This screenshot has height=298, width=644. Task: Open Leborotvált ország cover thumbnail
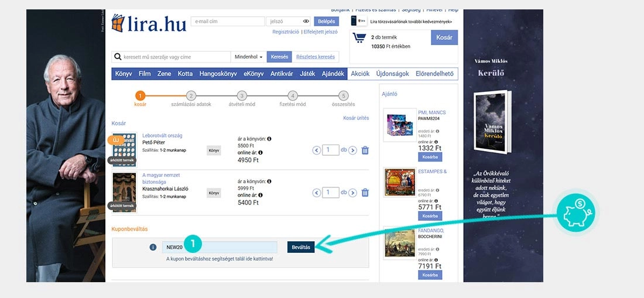pos(124,150)
